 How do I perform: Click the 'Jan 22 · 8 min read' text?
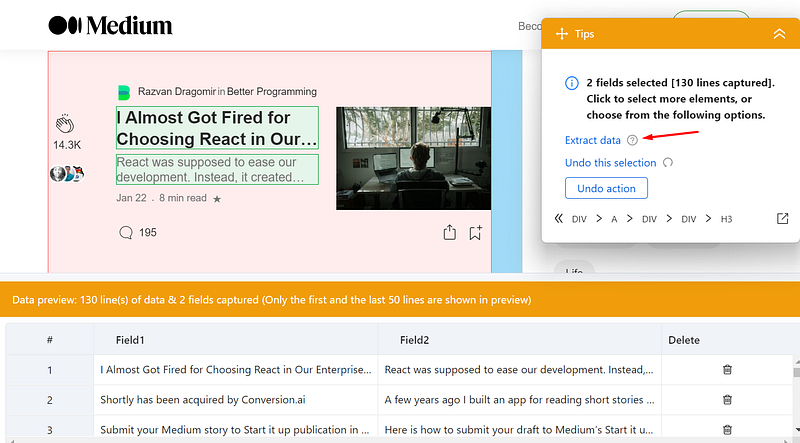[x=161, y=198]
